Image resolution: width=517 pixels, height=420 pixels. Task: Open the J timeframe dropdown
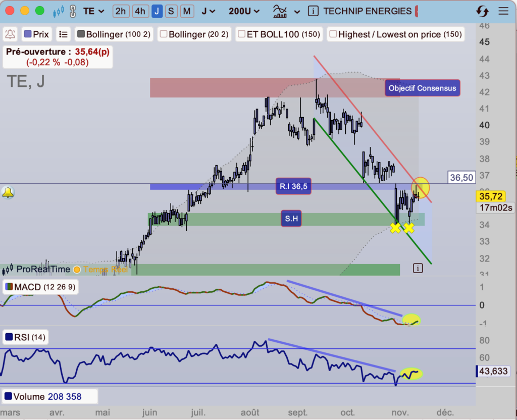pos(209,11)
